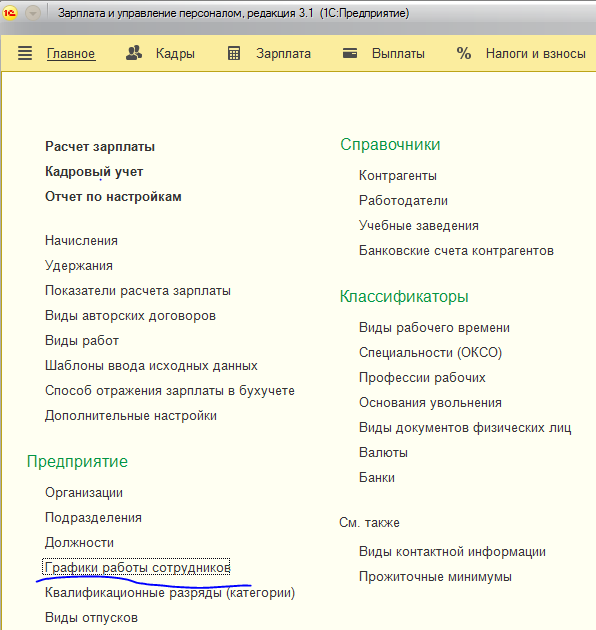Switch to the Главное section

click(71, 53)
